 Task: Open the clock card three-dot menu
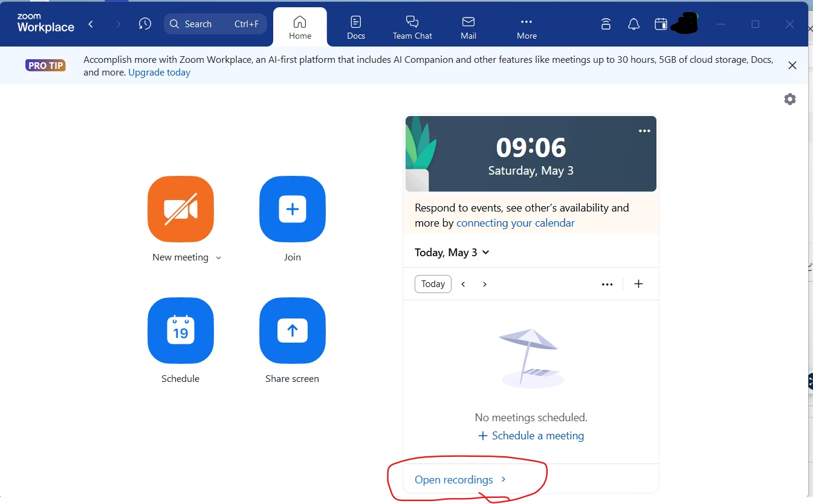coord(644,131)
